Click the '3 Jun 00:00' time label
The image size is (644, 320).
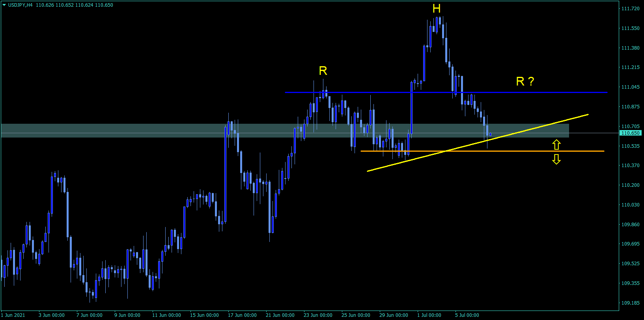click(52, 315)
